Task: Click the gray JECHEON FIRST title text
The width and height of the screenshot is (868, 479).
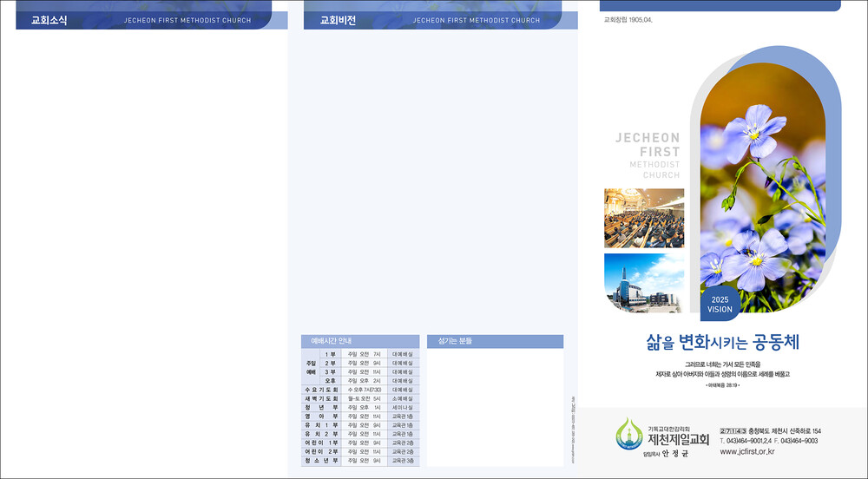Action: point(648,144)
